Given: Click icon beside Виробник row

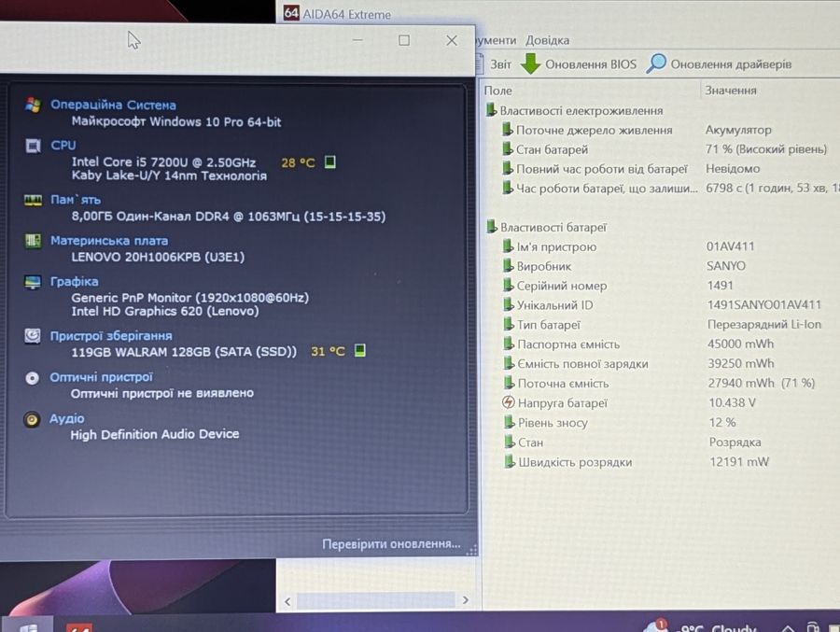Looking at the screenshot, I should 508,265.
